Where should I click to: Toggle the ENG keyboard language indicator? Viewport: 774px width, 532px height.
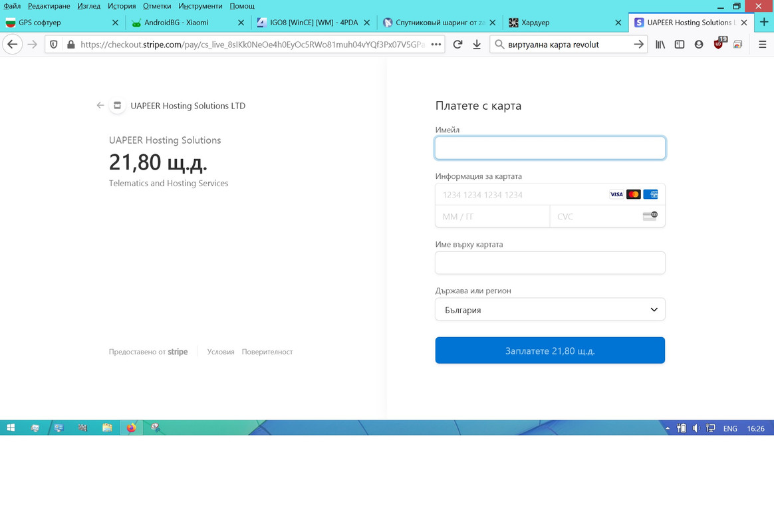[x=730, y=428]
